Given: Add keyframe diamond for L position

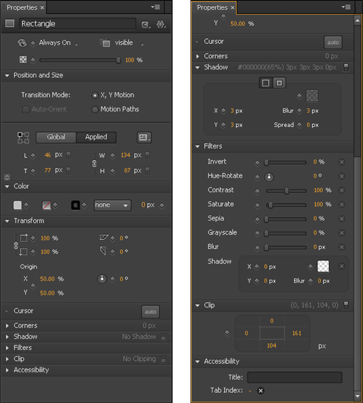Looking at the screenshot, I should (x=33, y=155).
